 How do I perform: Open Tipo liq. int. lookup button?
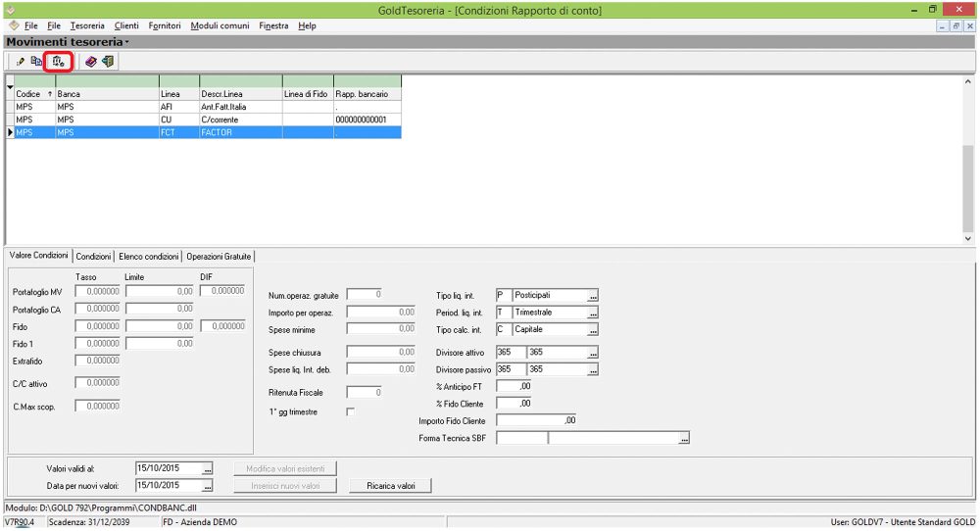592,295
